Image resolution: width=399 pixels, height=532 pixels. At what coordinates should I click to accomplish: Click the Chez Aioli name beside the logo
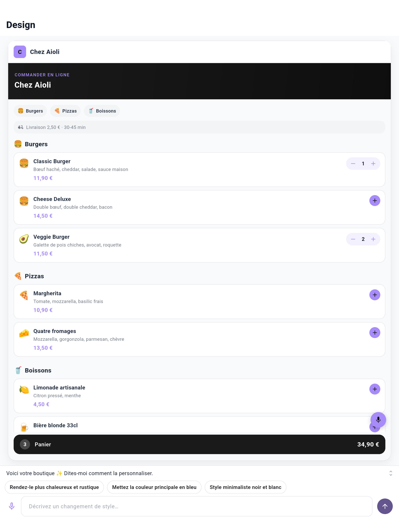(x=45, y=52)
